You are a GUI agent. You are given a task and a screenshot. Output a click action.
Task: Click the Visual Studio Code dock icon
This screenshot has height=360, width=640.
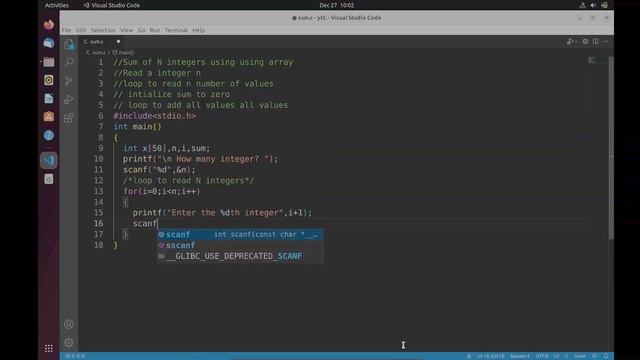(49, 160)
